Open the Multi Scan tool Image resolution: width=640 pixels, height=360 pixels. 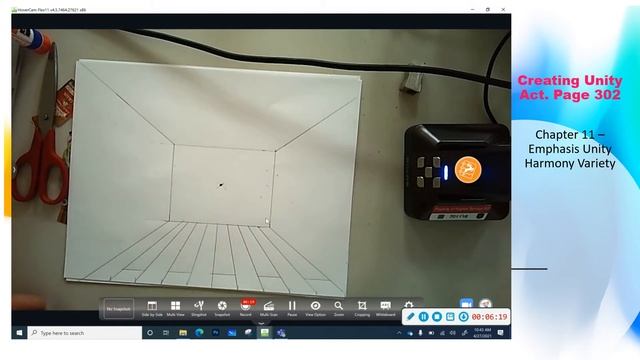269,309
